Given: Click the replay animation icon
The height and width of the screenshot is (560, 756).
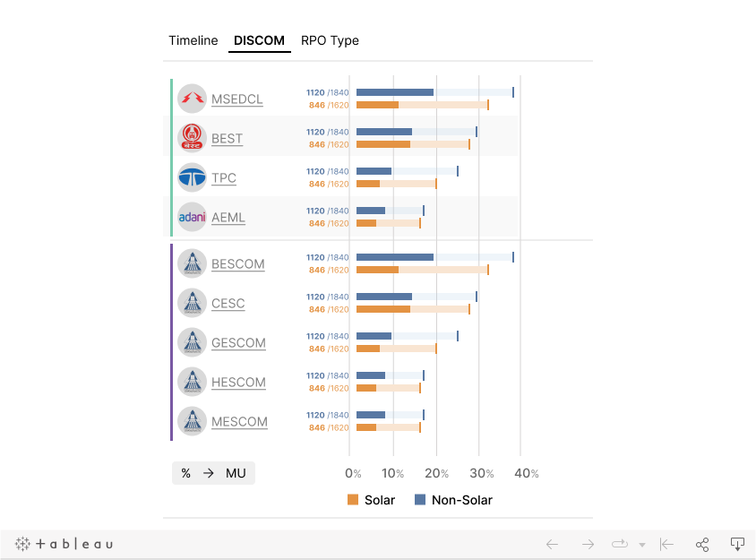Looking at the screenshot, I should pyautogui.click(x=620, y=544).
